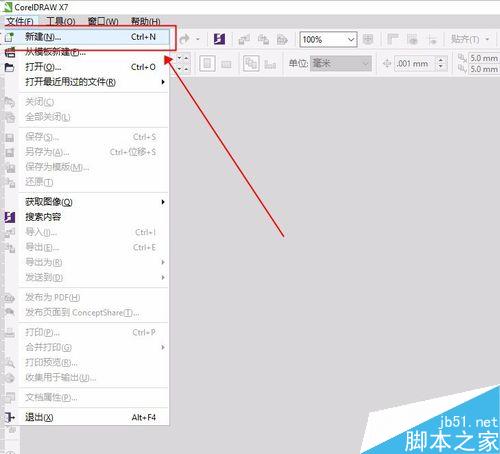Open the Corel CONNECT search content toolbar icon
Viewport: 500px width, 454px height.
click(x=219, y=39)
